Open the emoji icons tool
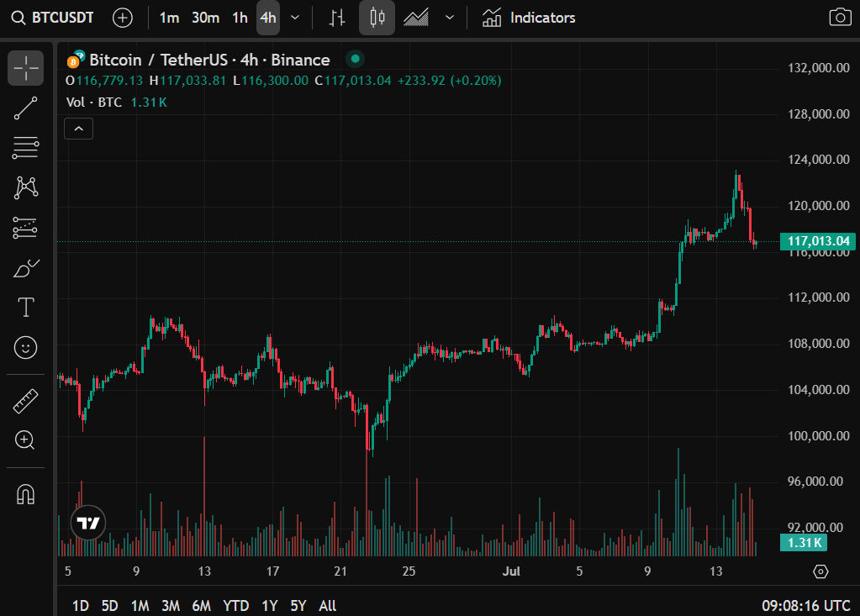 (26, 346)
